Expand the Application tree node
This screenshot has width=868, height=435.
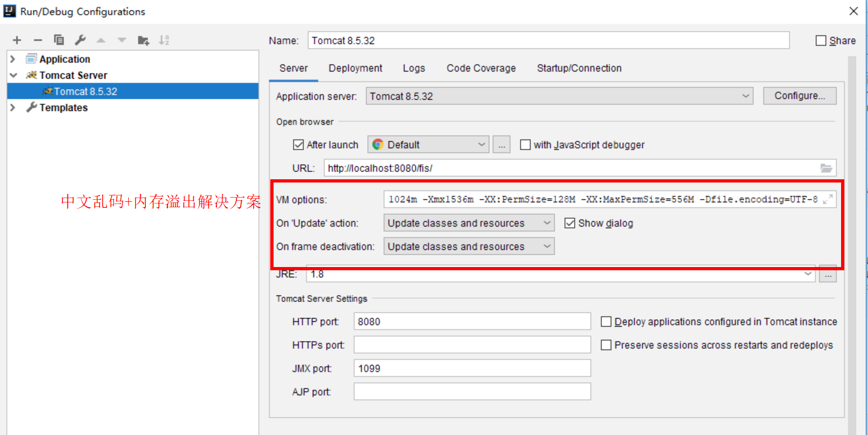[13, 59]
